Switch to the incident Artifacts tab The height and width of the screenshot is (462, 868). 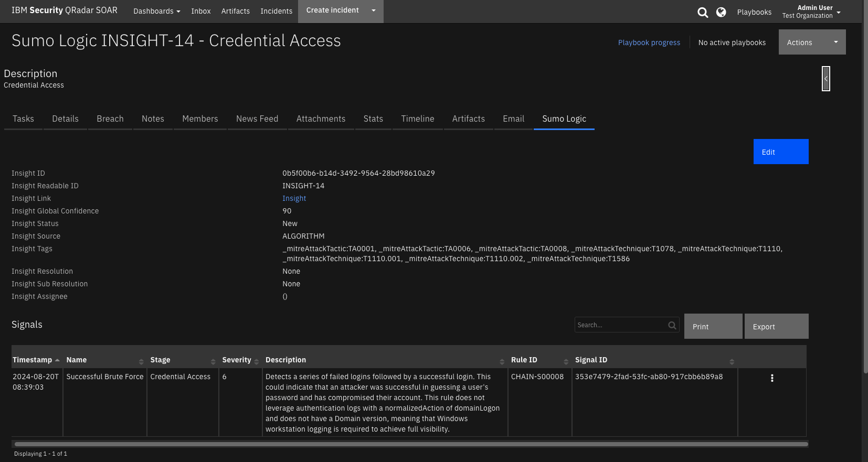click(x=469, y=119)
